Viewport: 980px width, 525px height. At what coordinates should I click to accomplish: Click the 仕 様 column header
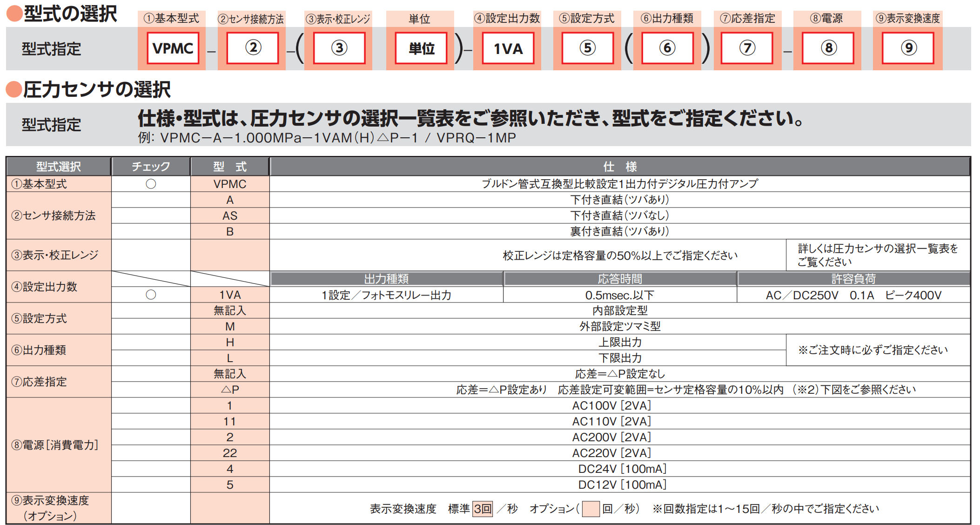[620, 167]
